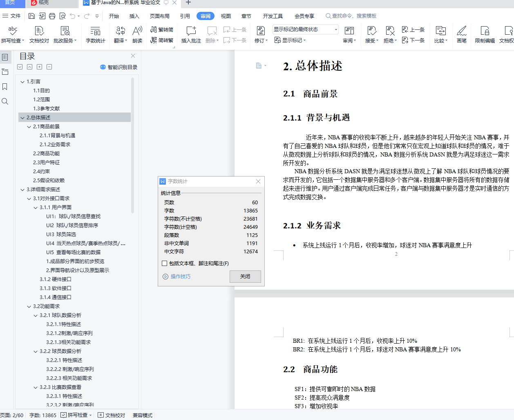Collapse the 1.引言 outline node
Image resolution: width=514 pixels, height=420 pixels.
coord(22,82)
